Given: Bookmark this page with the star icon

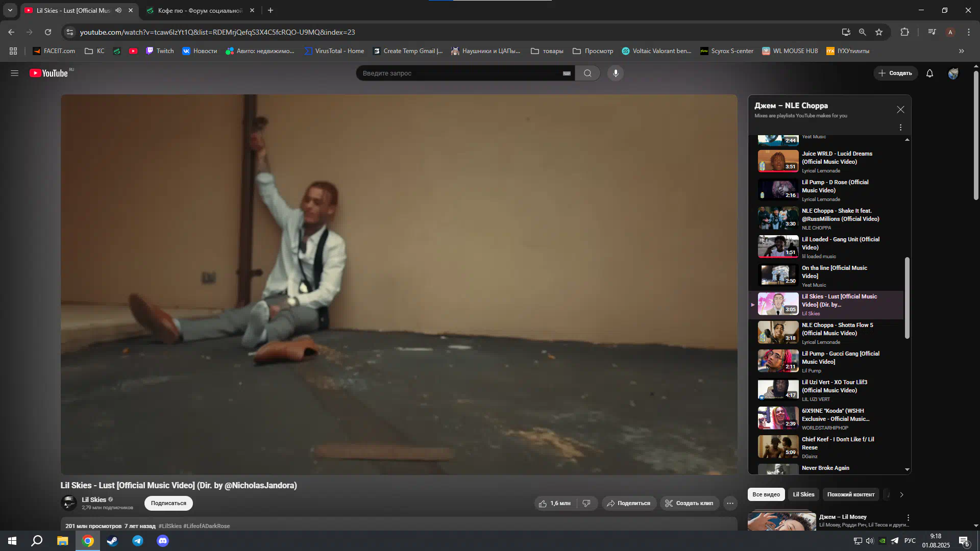Looking at the screenshot, I should (879, 32).
